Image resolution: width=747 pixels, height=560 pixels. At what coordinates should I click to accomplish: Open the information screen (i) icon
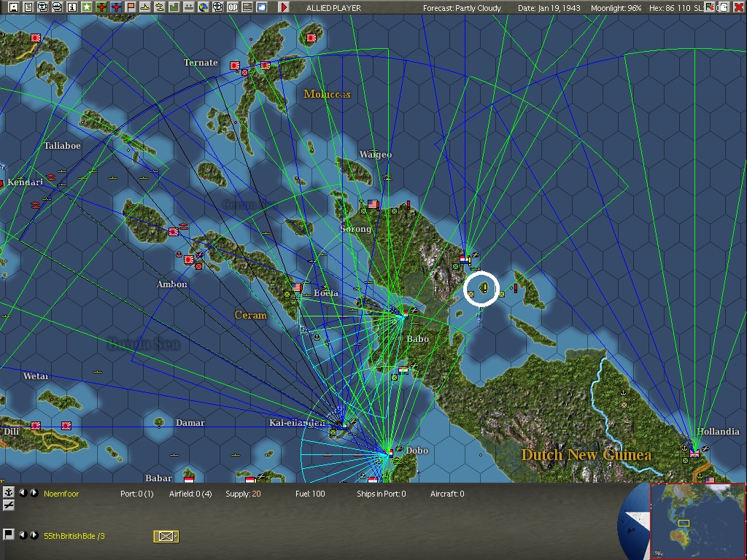click(72, 7)
